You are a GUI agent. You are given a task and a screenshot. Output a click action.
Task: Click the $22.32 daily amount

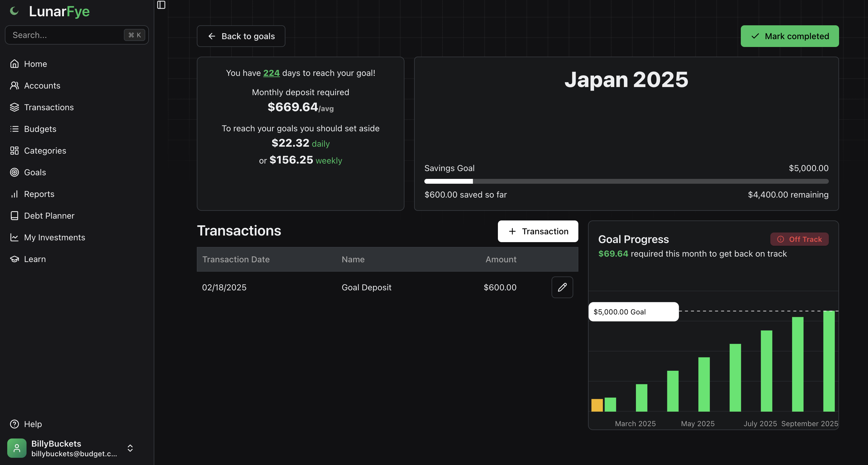pyautogui.click(x=290, y=143)
